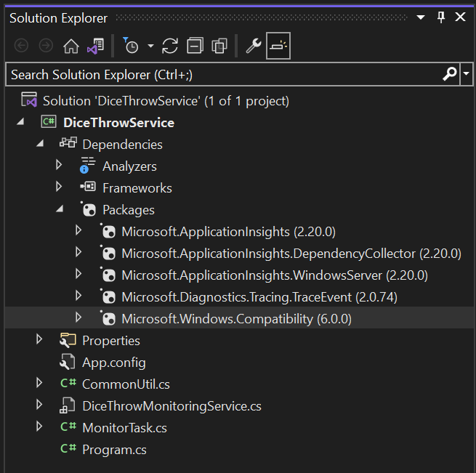The height and width of the screenshot is (473, 476).
Task: Click the magnifier search icon
Action: [450, 74]
